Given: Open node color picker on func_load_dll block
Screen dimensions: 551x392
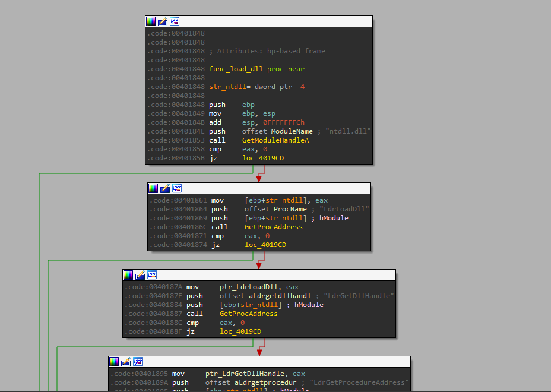Looking at the screenshot, I should (x=150, y=21).
